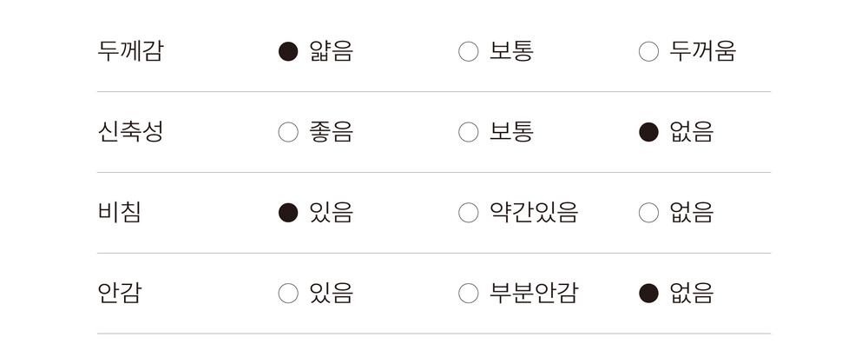Screen dimensions: 868x357
Task: Choose 두꺼움 radio circle for 두께감
Action: pos(648,52)
